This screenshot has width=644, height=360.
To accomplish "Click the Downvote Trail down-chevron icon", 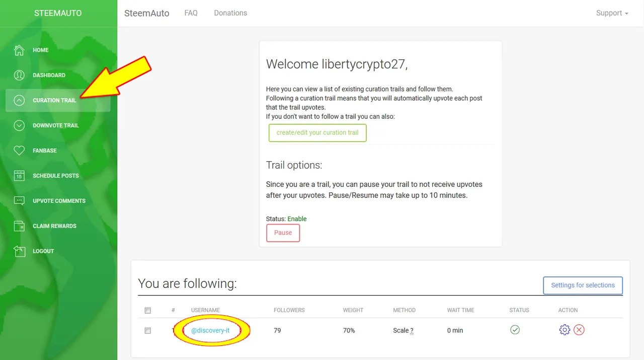I will click(x=19, y=125).
